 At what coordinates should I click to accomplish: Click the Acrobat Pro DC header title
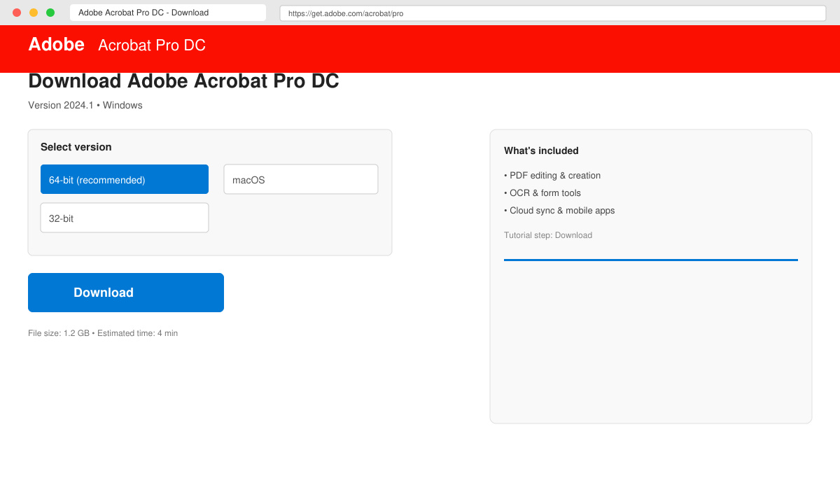pos(152,45)
